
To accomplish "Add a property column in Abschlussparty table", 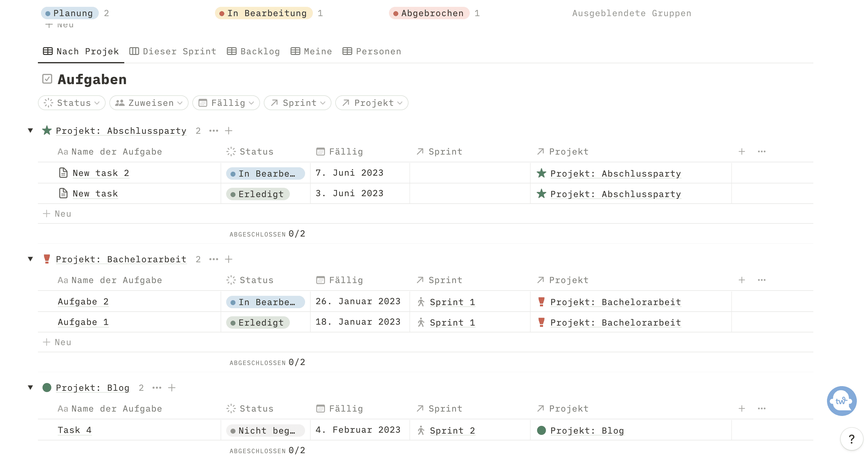I will tap(742, 151).
